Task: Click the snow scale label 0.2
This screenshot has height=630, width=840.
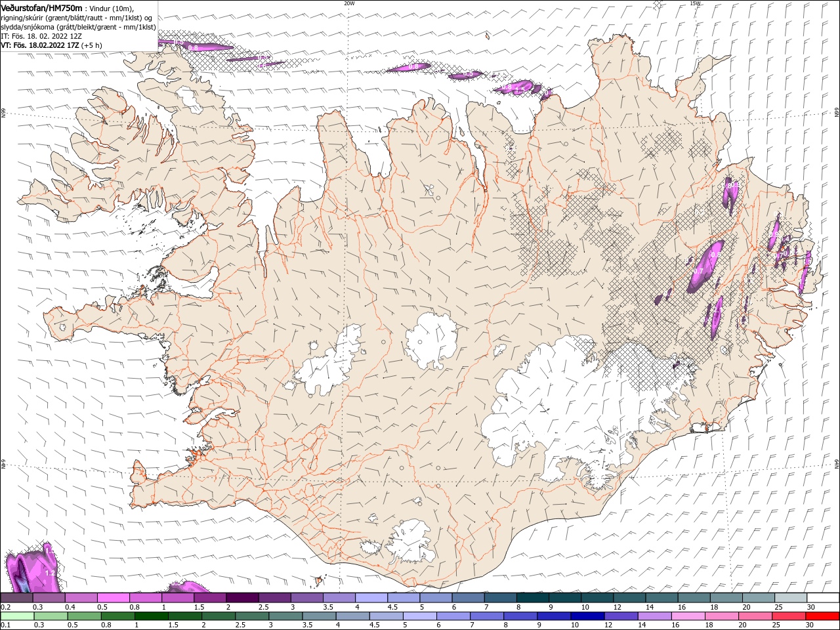Action: 5,607
